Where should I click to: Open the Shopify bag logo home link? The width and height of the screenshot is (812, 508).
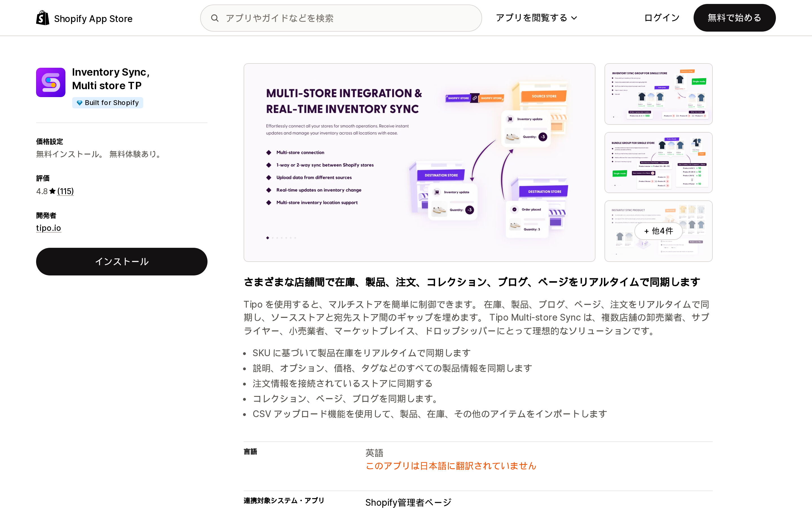pos(43,18)
